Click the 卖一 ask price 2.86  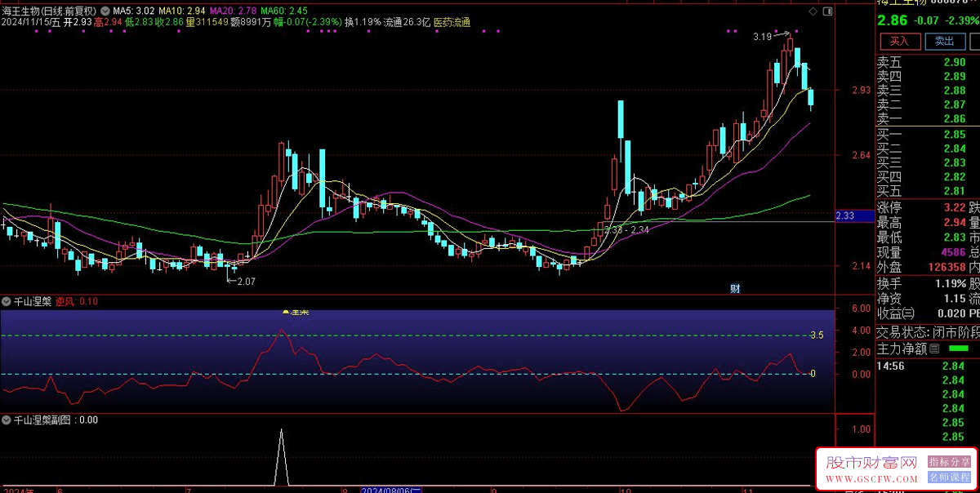[x=954, y=118]
